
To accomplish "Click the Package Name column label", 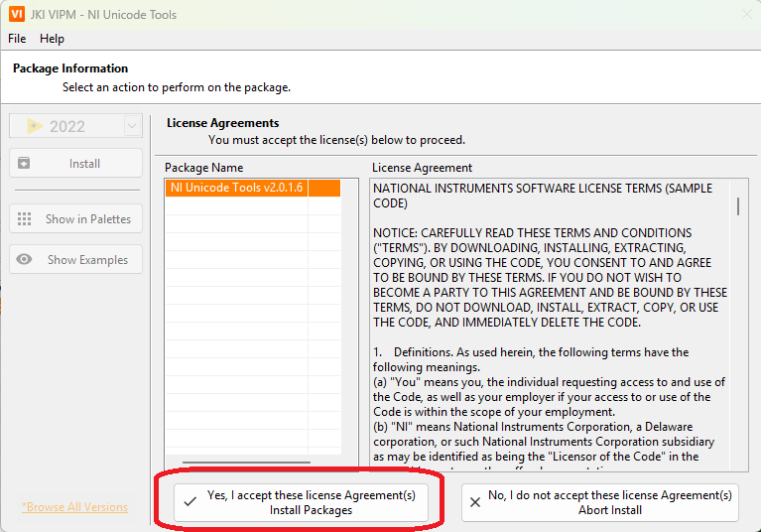I will pos(203,168).
